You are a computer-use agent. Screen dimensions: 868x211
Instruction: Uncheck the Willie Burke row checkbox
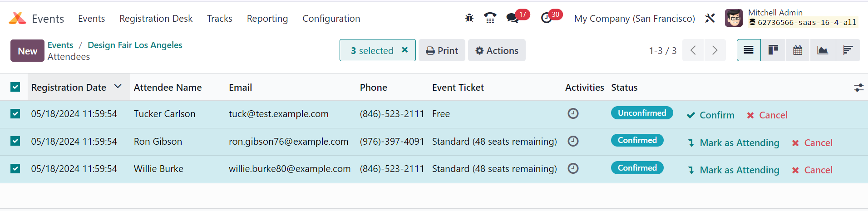click(15, 169)
